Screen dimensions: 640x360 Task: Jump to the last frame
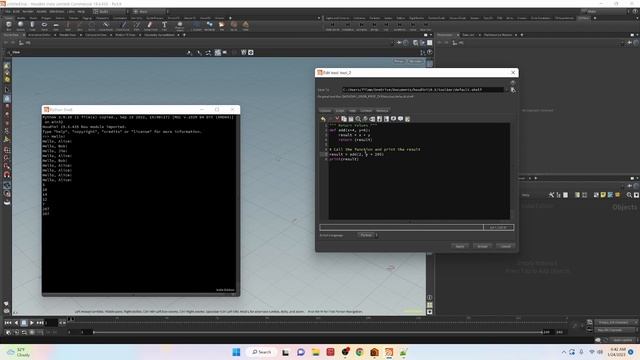pyautogui.click(x=40, y=323)
